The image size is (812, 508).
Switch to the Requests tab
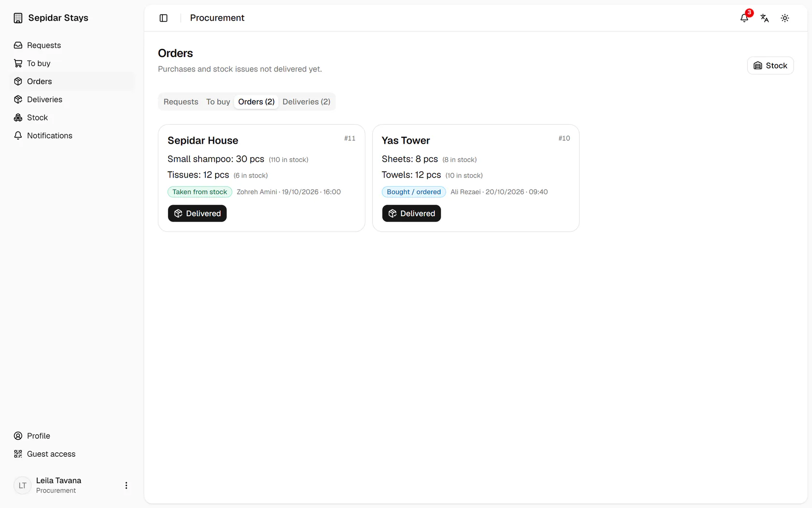[x=181, y=102]
